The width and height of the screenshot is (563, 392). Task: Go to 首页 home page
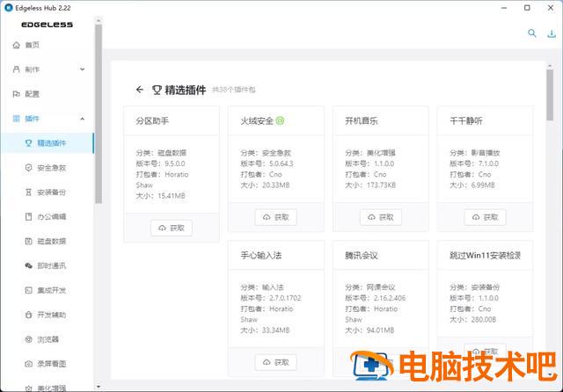[x=48, y=45]
